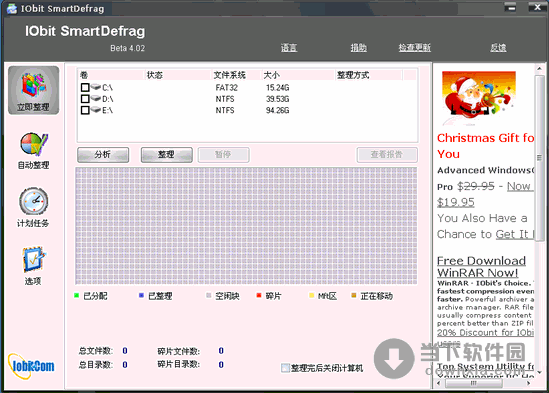Click the 状态 status column header

(x=178, y=75)
